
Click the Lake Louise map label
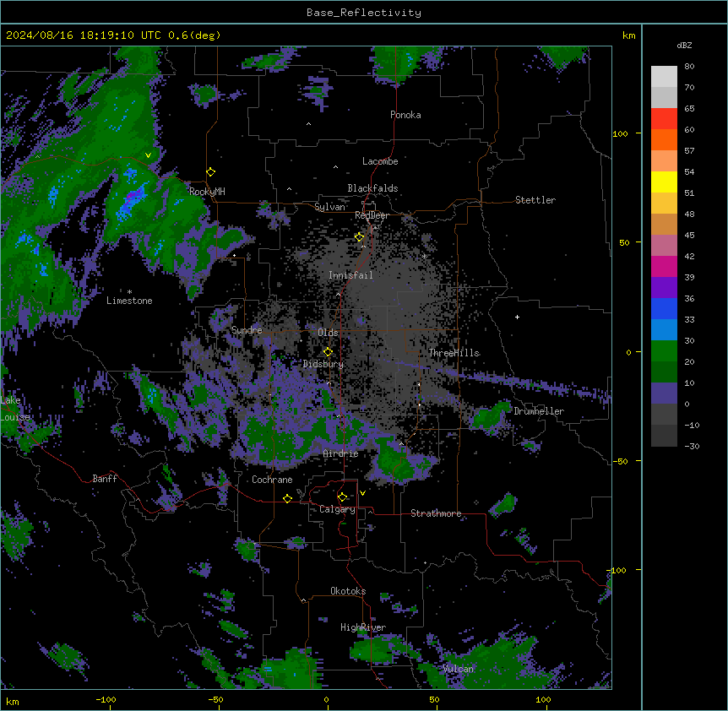point(15,409)
